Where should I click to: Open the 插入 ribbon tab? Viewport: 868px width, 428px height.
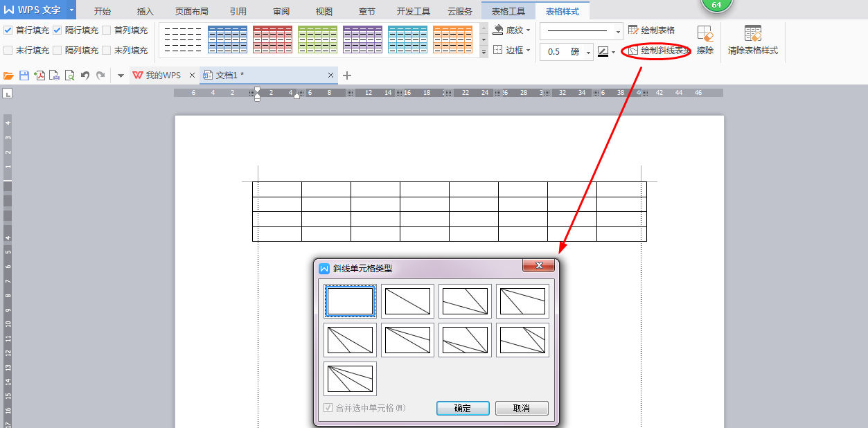[x=145, y=11]
